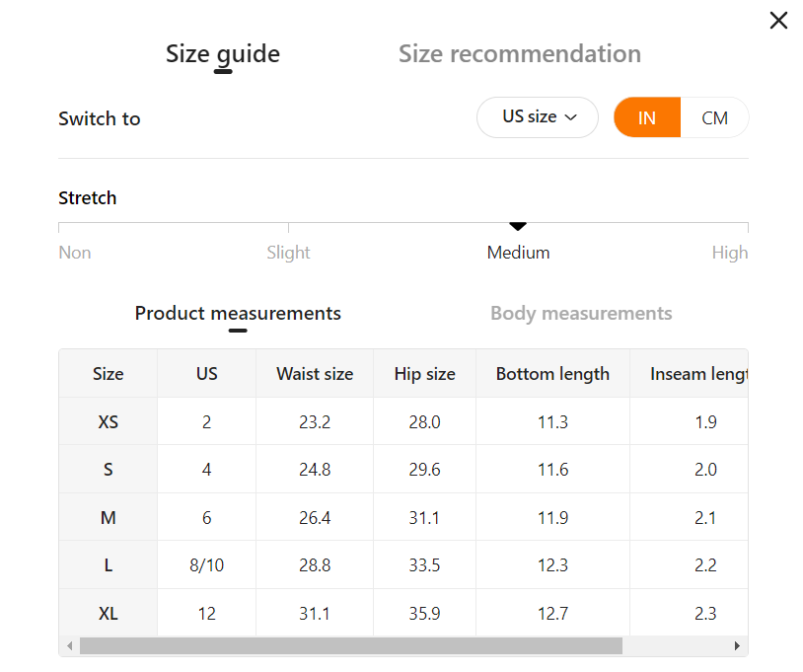Open the US size dropdown
803x672 pixels.
538,117
